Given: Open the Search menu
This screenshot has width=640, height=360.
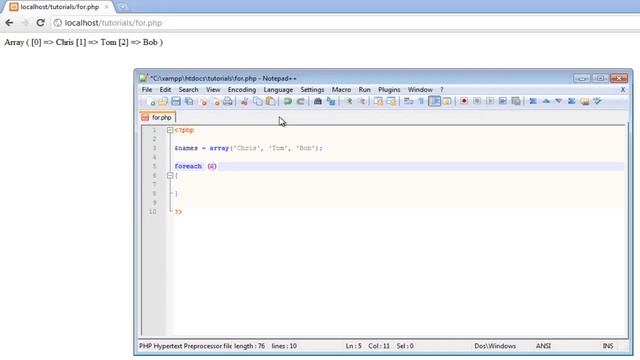Looking at the screenshot, I should tap(188, 89).
